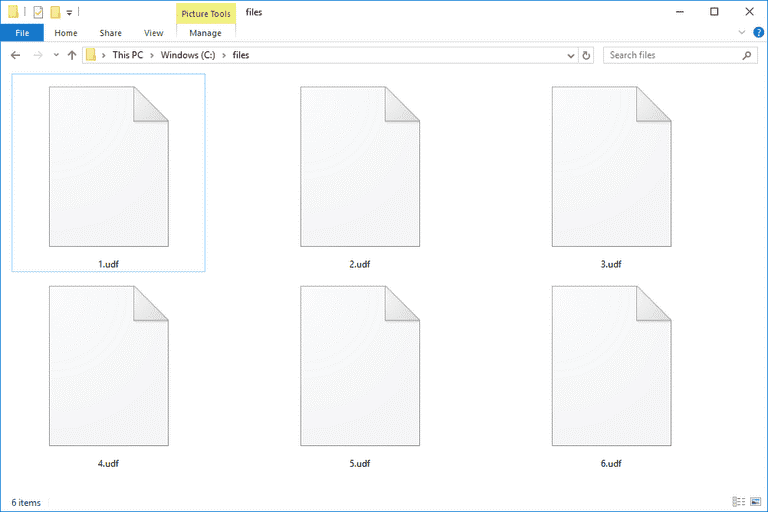The image size is (768, 512).
Task: Select the 5.udf file thumbnail
Action: tap(360, 365)
